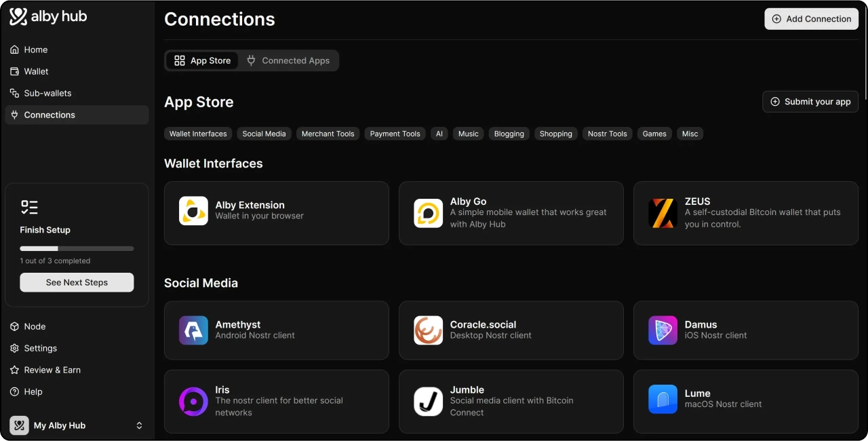Screen dimensions: 868x441
Task: Go to Review & Earn page
Action: pos(52,370)
